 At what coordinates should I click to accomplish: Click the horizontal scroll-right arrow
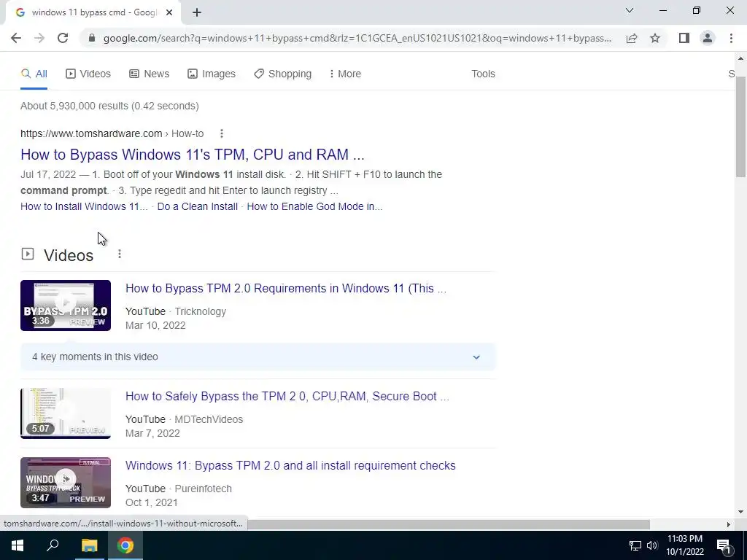click(x=729, y=524)
